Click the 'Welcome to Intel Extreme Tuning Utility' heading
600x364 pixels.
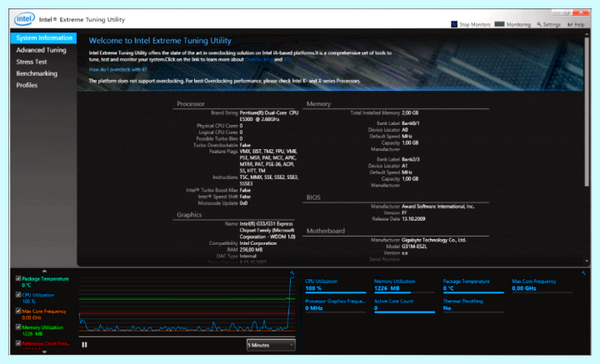click(160, 41)
